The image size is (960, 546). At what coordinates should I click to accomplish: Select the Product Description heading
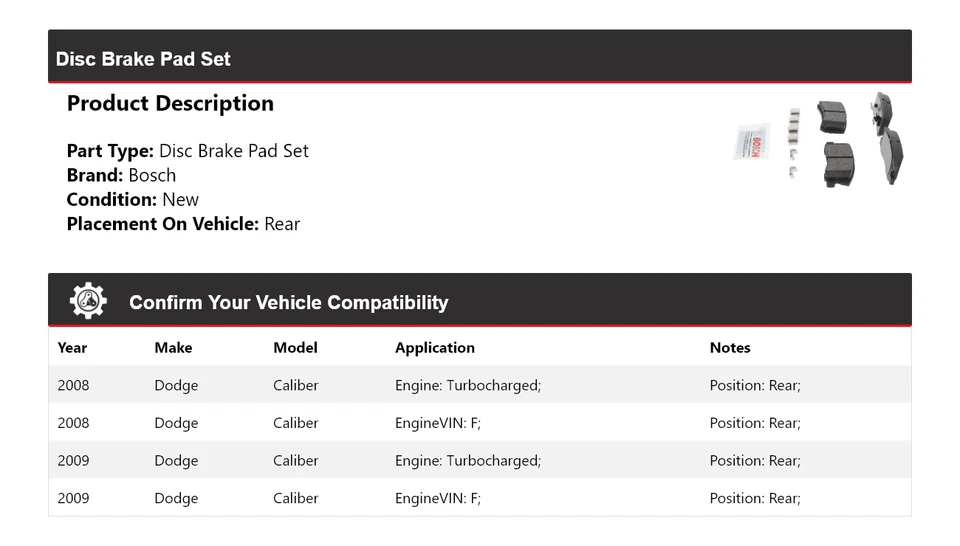(x=170, y=104)
